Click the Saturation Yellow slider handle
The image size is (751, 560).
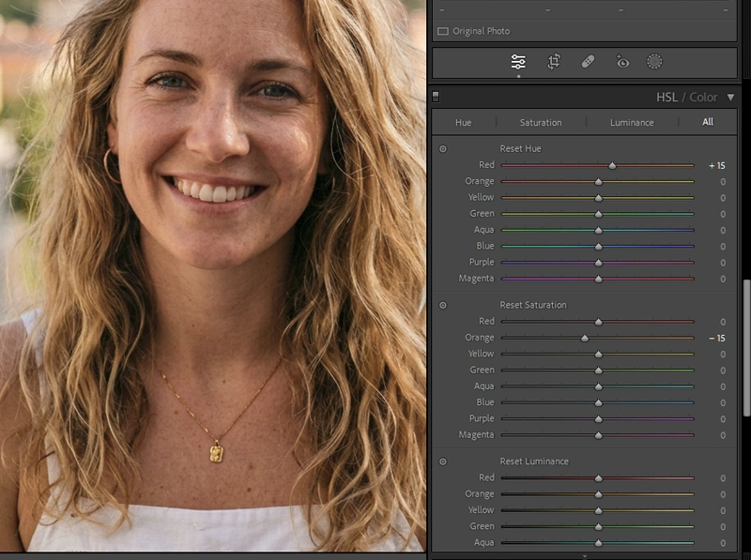click(598, 355)
